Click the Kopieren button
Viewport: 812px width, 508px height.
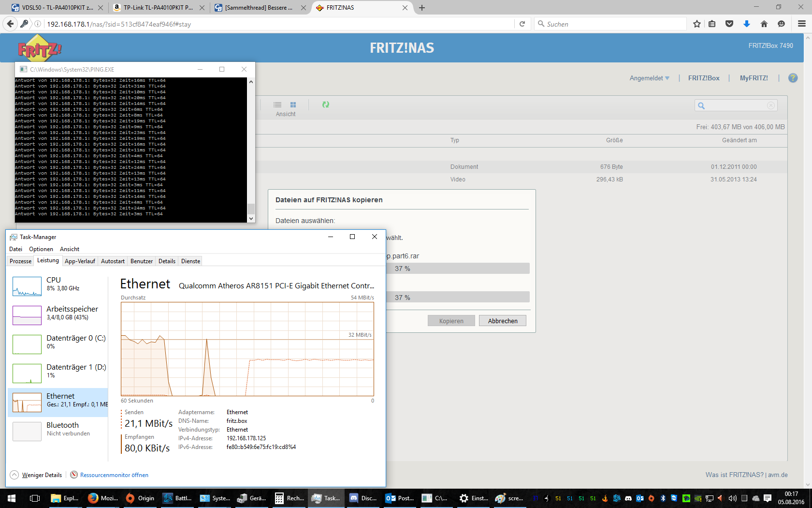coord(451,321)
